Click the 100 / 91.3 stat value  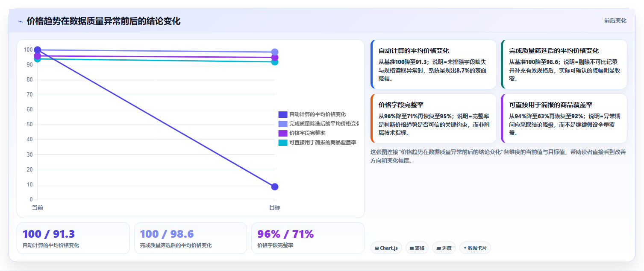point(49,234)
